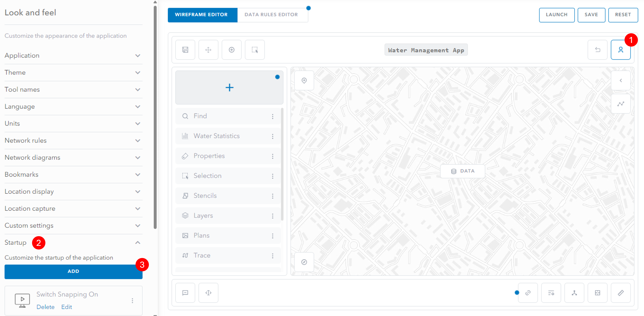The width and height of the screenshot is (644, 316).
Task: Select the Find tool row
Action: coord(228,116)
